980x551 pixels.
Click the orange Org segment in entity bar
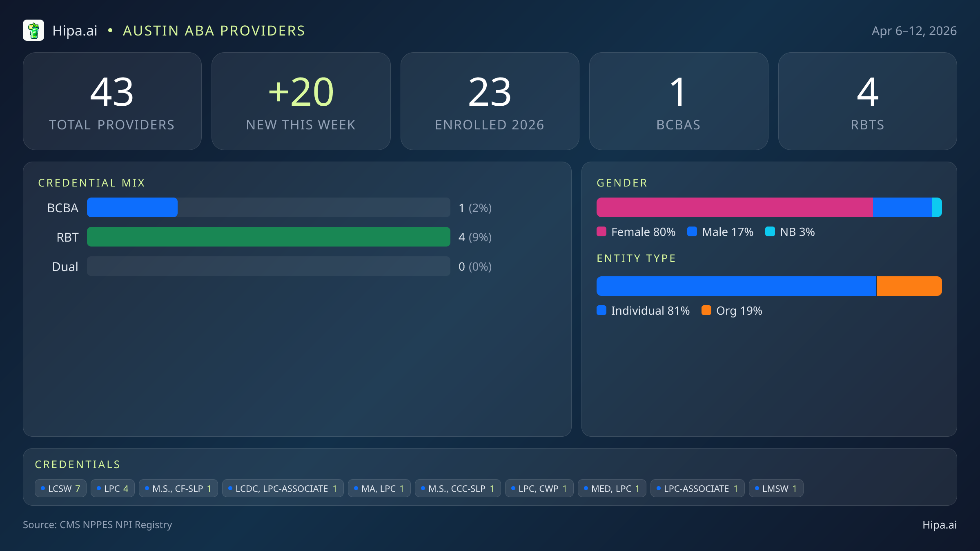[x=909, y=286]
